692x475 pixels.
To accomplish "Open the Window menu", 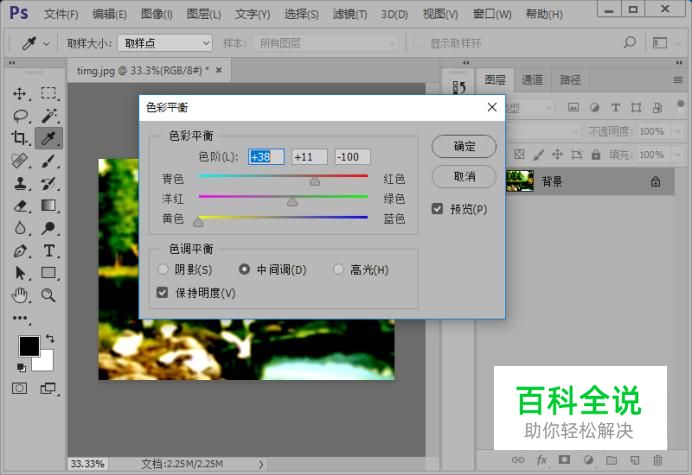I will point(492,15).
